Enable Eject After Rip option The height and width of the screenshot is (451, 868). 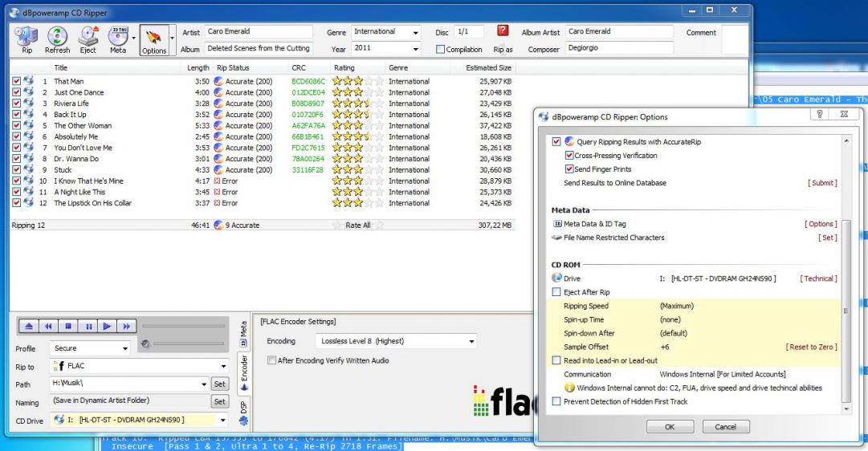[556, 292]
